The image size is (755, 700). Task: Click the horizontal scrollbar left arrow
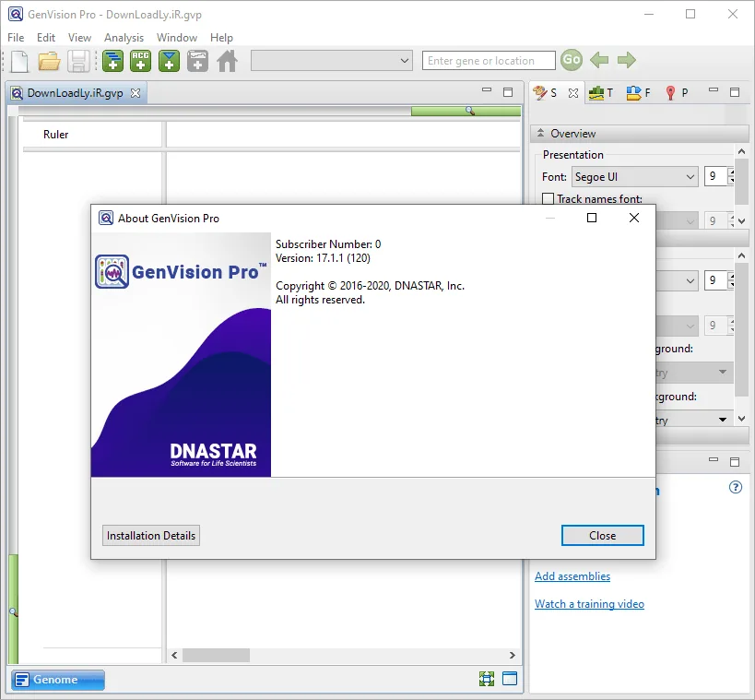174,655
